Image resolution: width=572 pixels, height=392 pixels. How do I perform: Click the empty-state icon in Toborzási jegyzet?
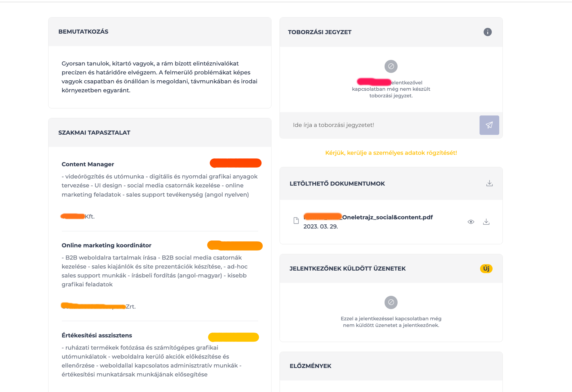(391, 66)
